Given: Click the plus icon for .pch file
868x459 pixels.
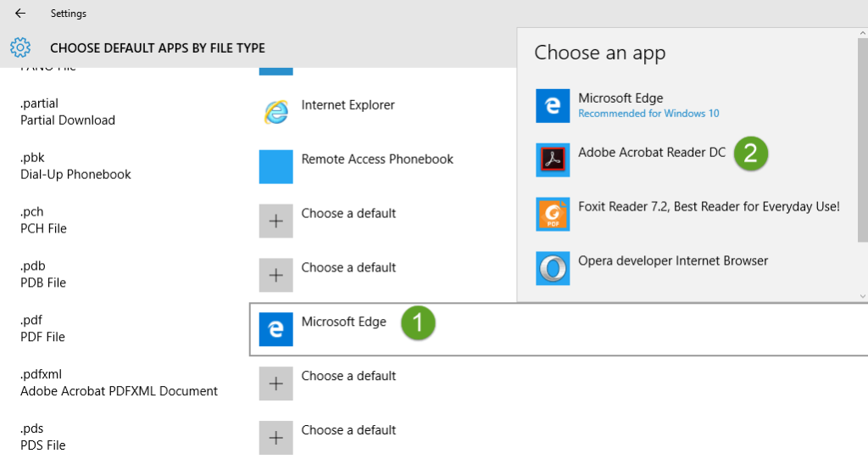Looking at the screenshot, I should point(275,221).
